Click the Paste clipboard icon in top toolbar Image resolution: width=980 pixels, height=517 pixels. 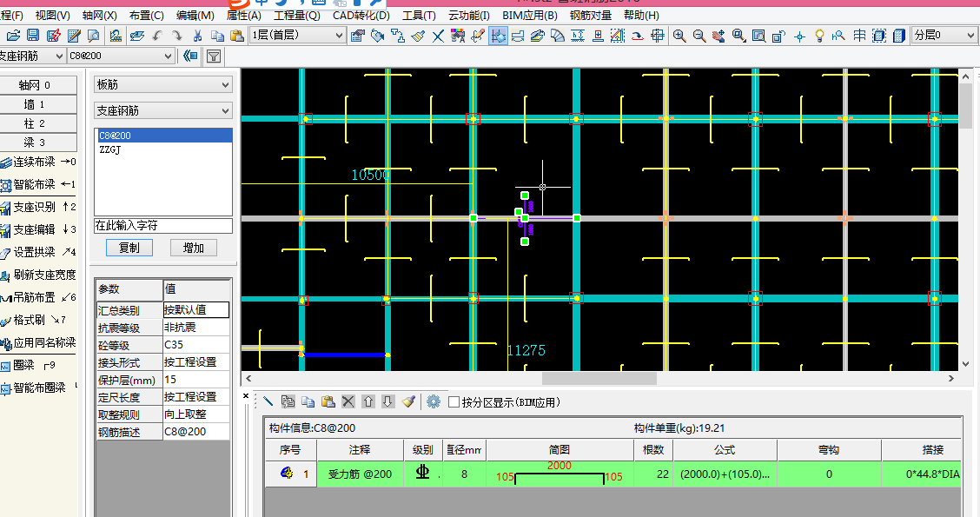pyautogui.click(x=237, y=36)
